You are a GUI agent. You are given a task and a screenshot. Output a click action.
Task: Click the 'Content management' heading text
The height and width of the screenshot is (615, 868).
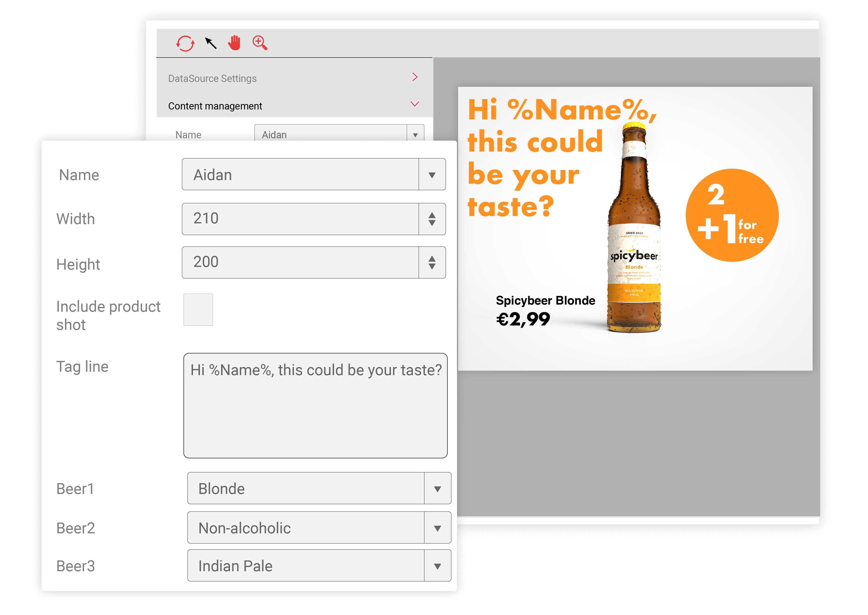click(215, 106)
